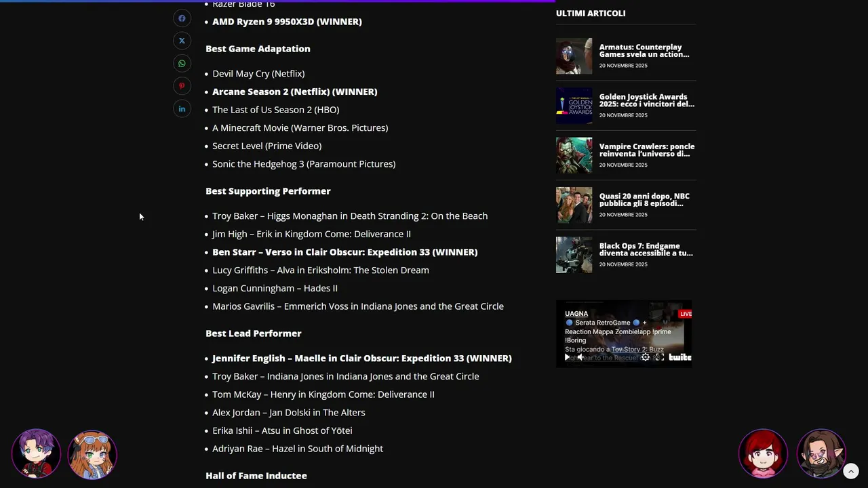Click the purple-haired avatar icon

coord(36,453)
